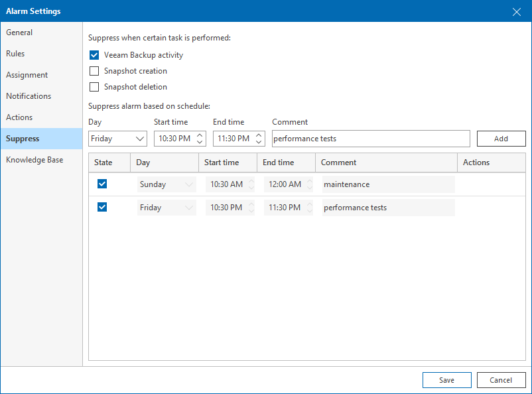Cancel the alarm settings changes

pos(501,380)
